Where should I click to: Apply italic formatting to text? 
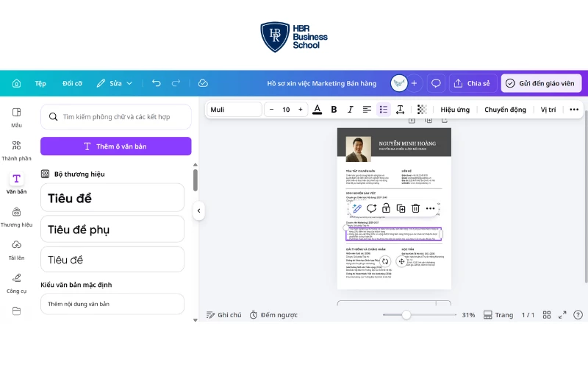pos(350,110)
